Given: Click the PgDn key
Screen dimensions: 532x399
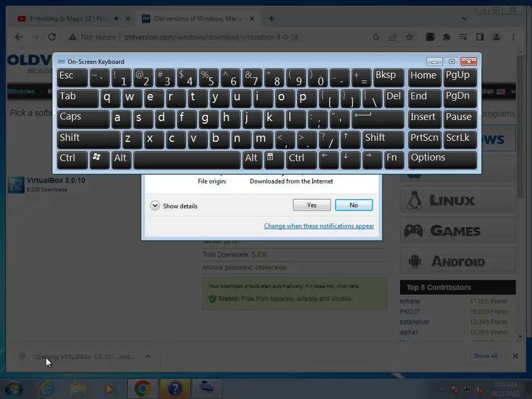Looking at the screenshot, I should [460, 98].
